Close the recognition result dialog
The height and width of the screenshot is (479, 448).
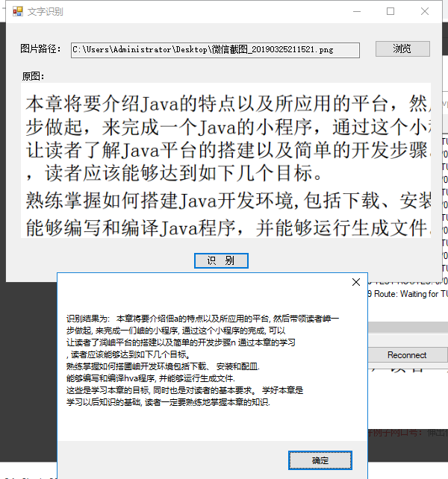point(356,282)
